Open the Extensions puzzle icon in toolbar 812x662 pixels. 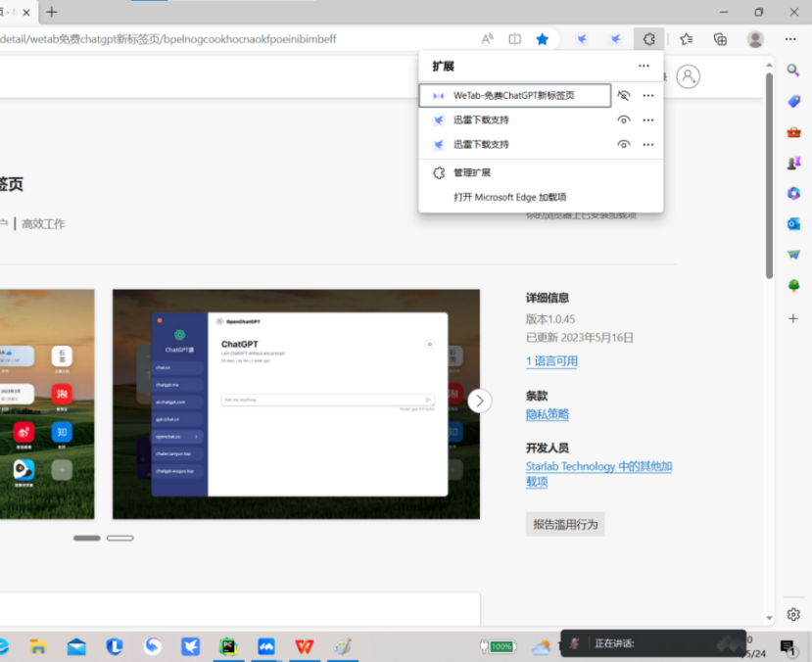[x=648, y=39]
